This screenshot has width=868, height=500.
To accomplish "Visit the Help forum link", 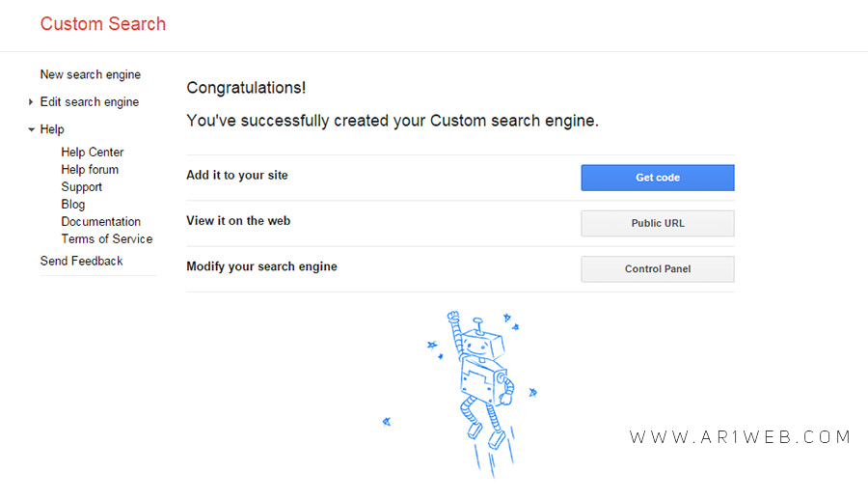I will (x=90, y=169).
